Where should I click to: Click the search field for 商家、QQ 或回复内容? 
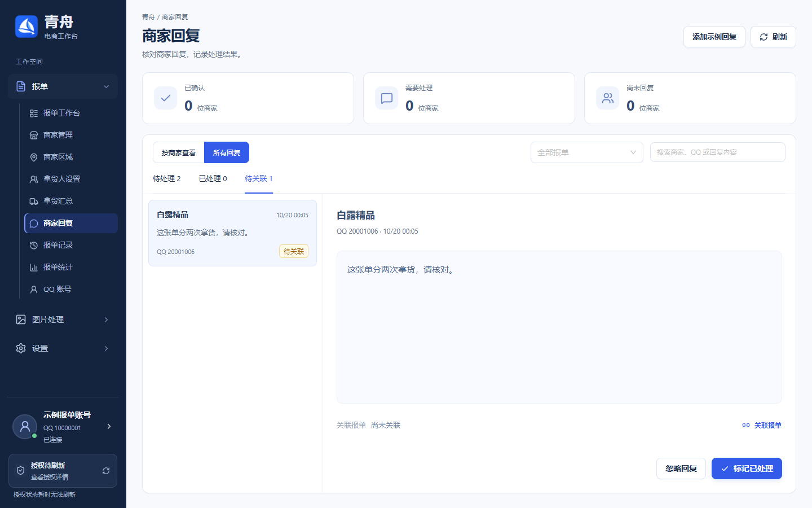(x=718, y=152)
